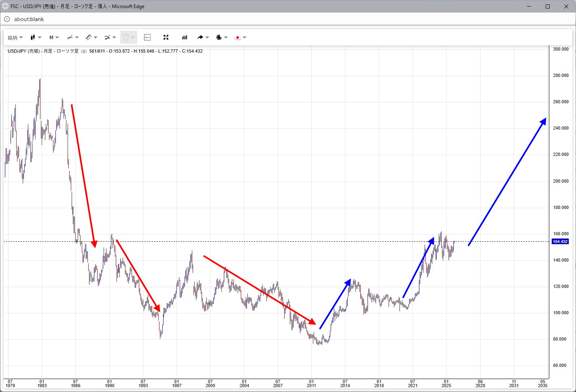
Task: Click the 200.000 level on price axis
Action: click(561, 181)
